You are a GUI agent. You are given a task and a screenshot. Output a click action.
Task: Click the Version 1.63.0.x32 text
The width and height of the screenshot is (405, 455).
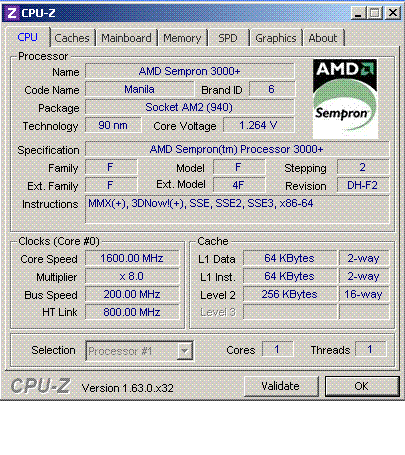coord(128,388)
